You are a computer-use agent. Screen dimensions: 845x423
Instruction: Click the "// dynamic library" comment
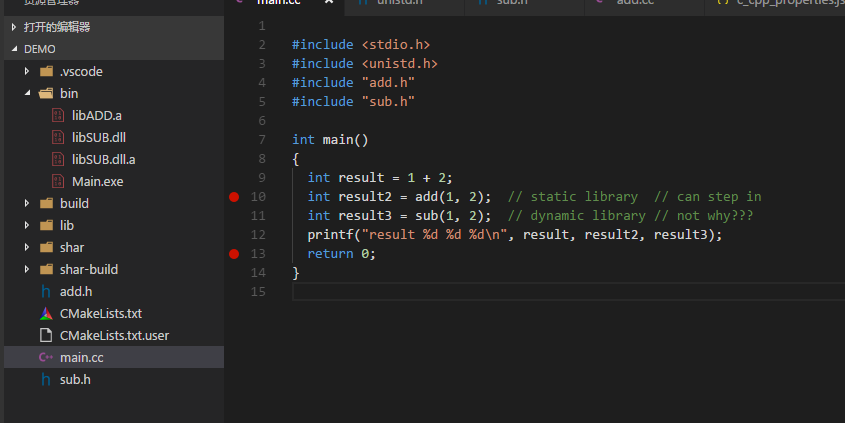[x=577, y=216]
